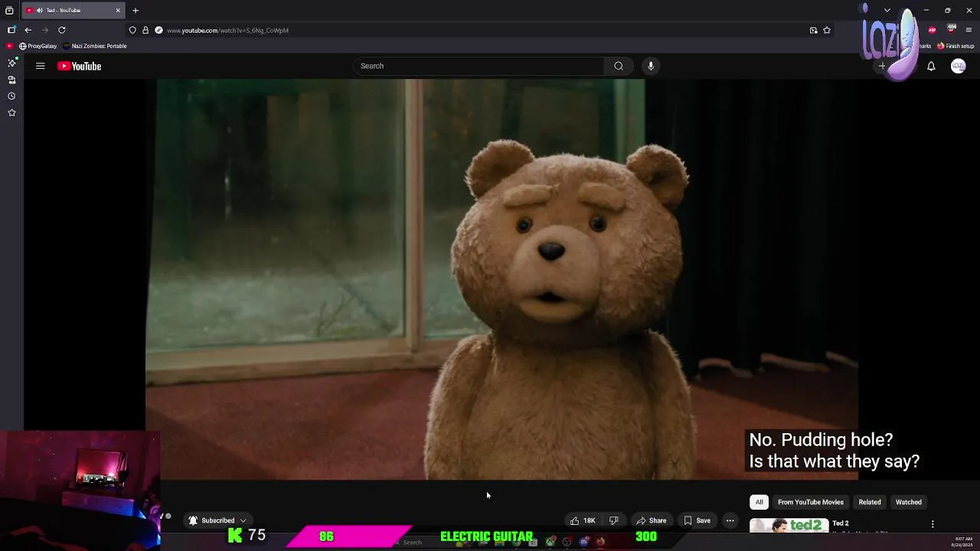Image resolution: width=980 pixels, height=551 pixels.
Task: Open sidebar AI chatbot sparkle icon
Action: 11,63
